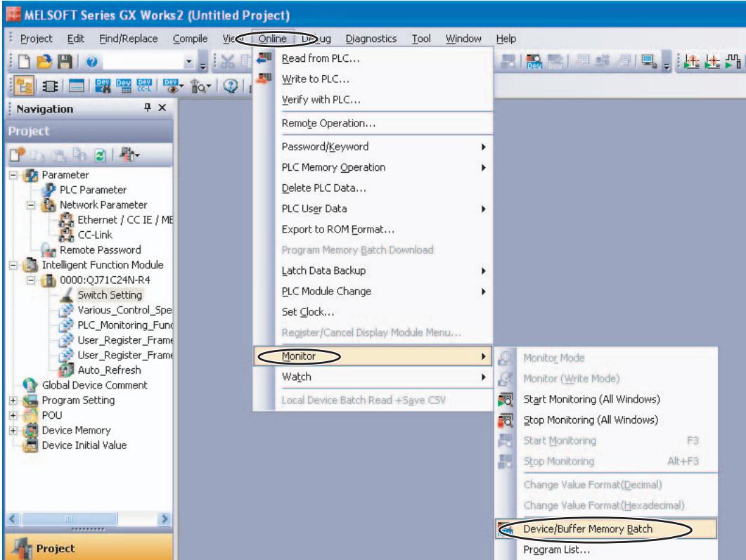The height and width of the screenshot is (560, 746).
Task: Open the Edit menu
Action: [x=76, y=39]
